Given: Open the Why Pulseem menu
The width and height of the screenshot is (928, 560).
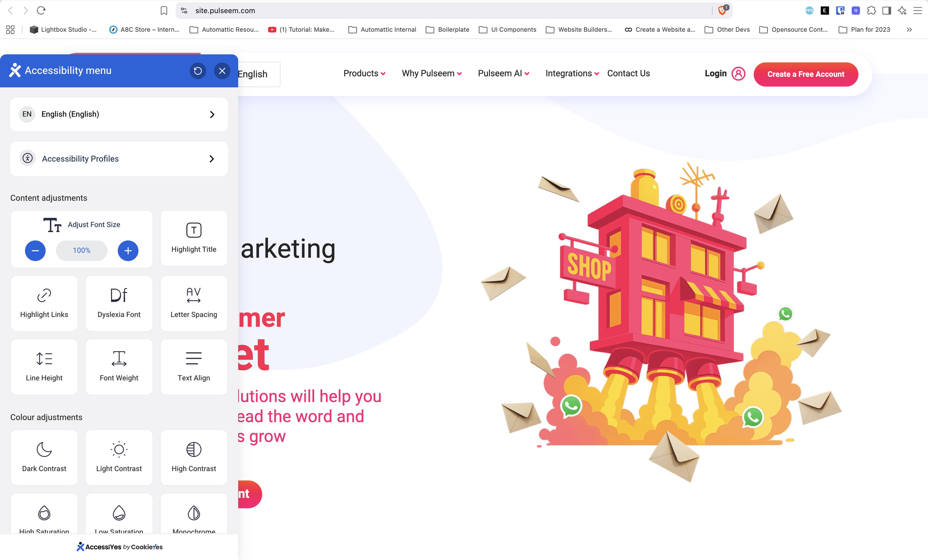Looking at the screenshot, I should (x=432, y=73).
